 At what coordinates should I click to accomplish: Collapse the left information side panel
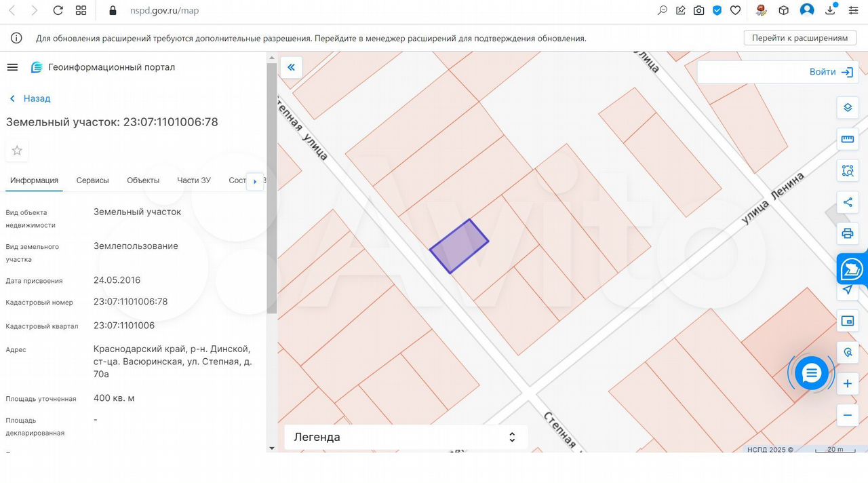291,67
